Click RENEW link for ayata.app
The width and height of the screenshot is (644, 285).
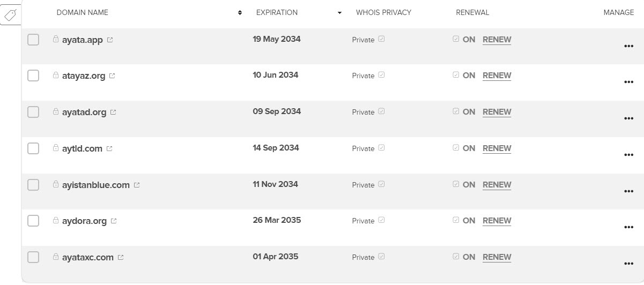coord(497,40)
